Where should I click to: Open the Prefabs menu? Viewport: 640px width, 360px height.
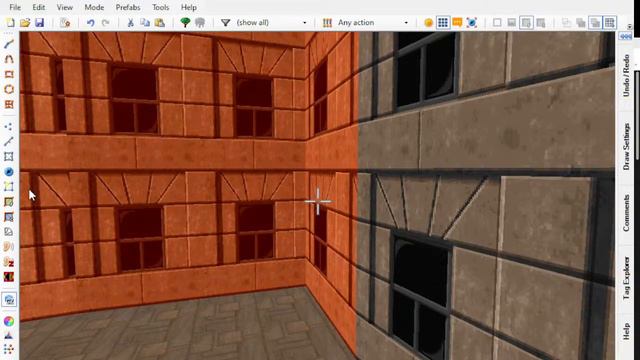128,7
